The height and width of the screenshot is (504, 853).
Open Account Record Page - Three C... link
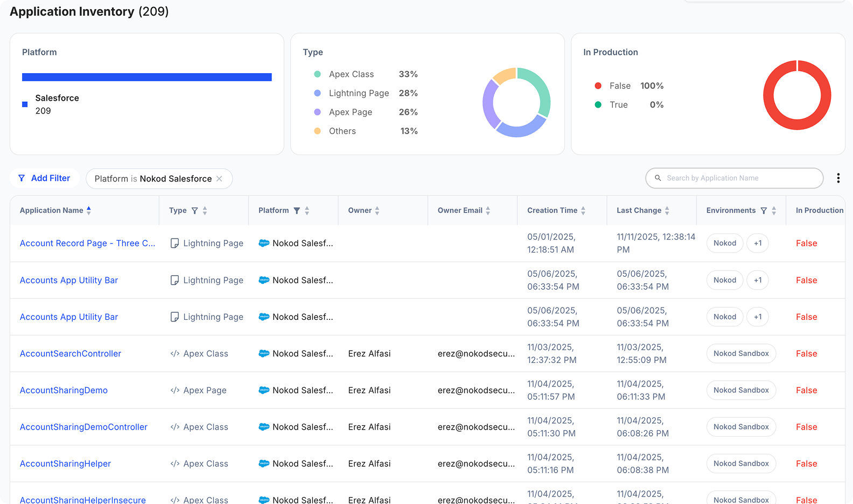point(87,243)
